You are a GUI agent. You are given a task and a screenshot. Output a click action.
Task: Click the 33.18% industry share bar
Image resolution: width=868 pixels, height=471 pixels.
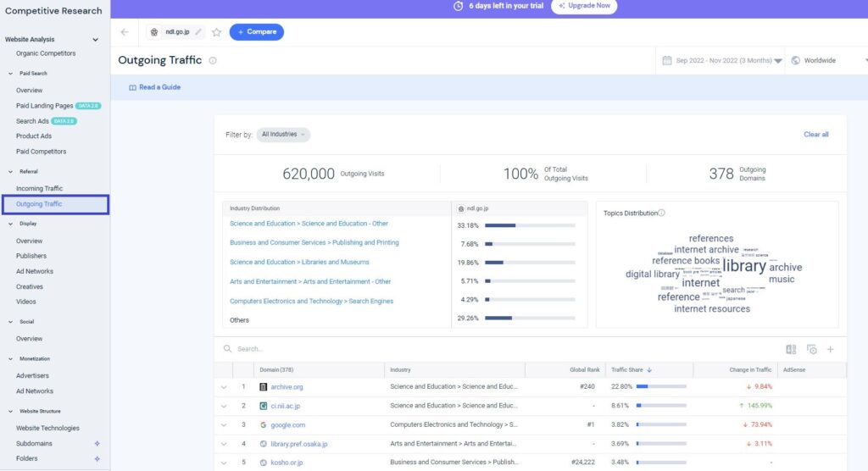point(530,226)
